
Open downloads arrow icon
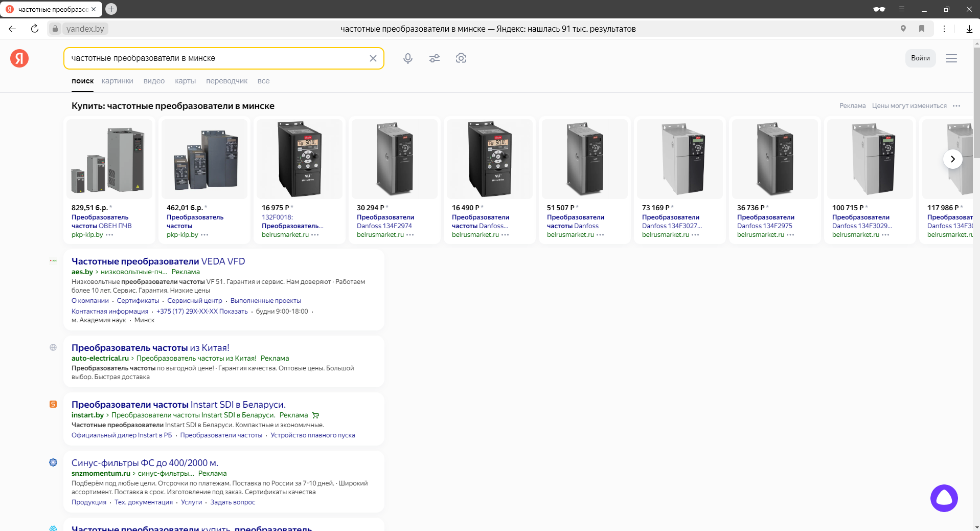click(969, 29)
